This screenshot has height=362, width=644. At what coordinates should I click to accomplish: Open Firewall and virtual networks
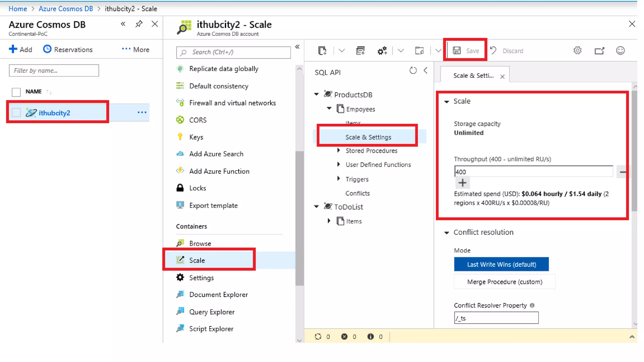[233, 103]
